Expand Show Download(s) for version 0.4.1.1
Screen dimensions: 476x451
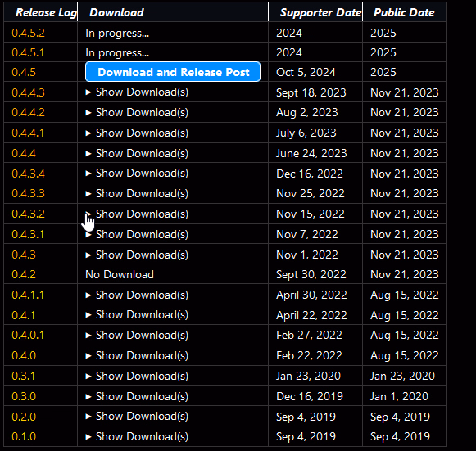[137, 295]
